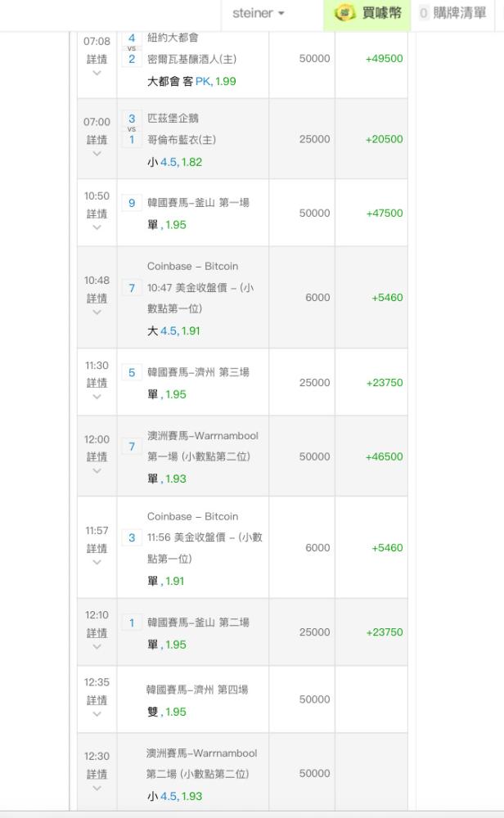Click score box 4 for 紐約大都會
The width and height of the screenshot is (504, 818).
coord(132,38)
